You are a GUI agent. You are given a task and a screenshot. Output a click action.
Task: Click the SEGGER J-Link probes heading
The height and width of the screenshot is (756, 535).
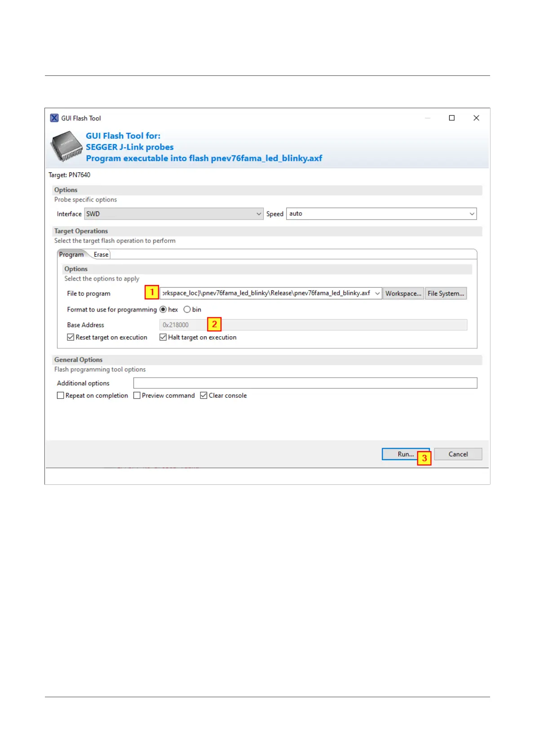coord(130,147)
